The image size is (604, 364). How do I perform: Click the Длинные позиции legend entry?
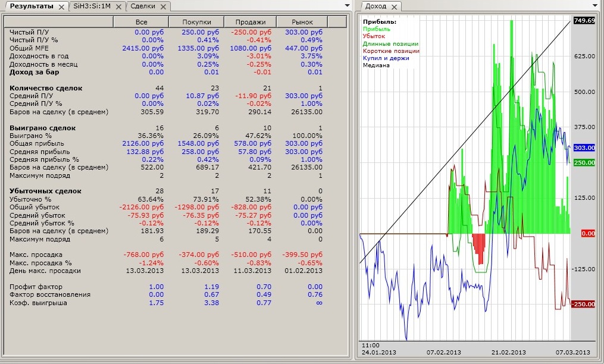390,44
